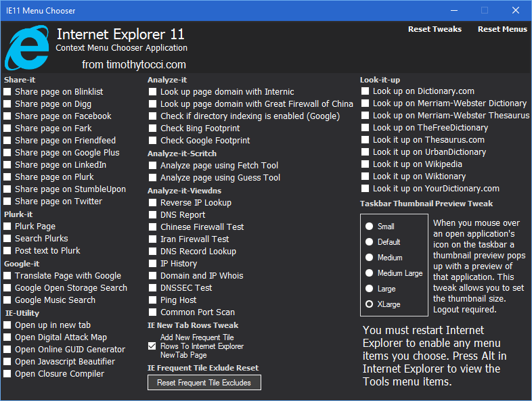
Task: Select Small thumbnail size radio
Action: click(369, 227)
